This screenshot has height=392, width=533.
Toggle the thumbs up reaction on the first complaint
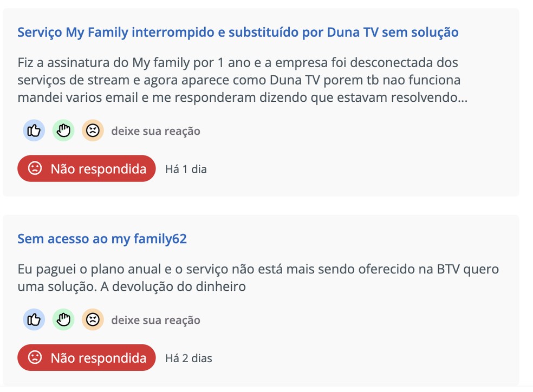(33, 130)
